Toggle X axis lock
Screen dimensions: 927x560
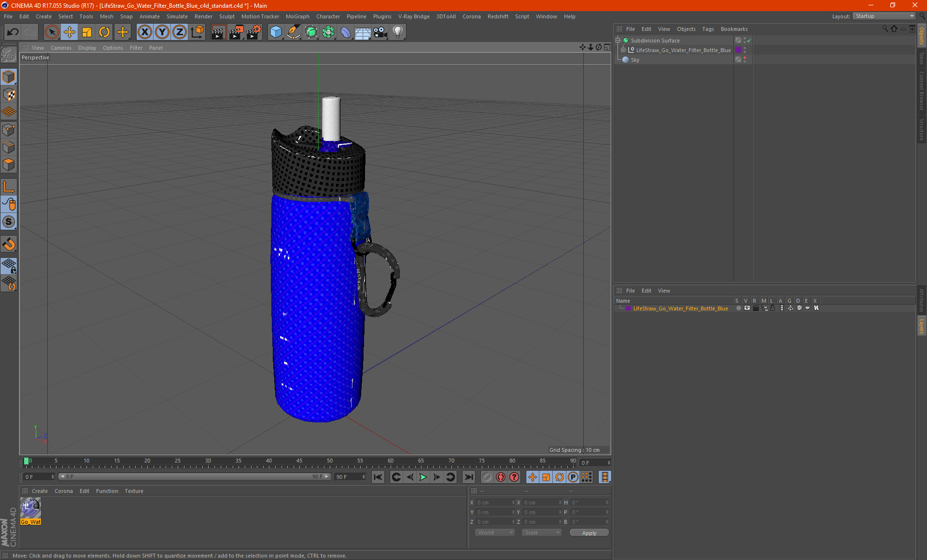pos(144,32)
